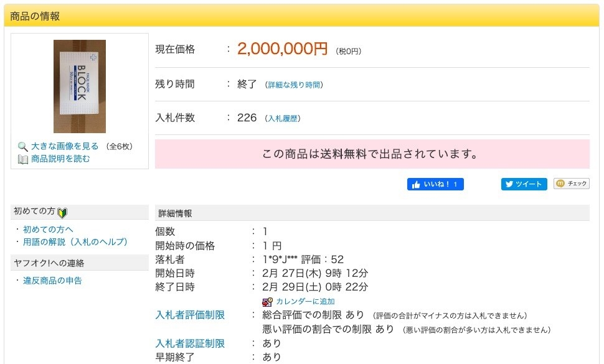Click the mixi チェック icon

[x=560, y=184]
